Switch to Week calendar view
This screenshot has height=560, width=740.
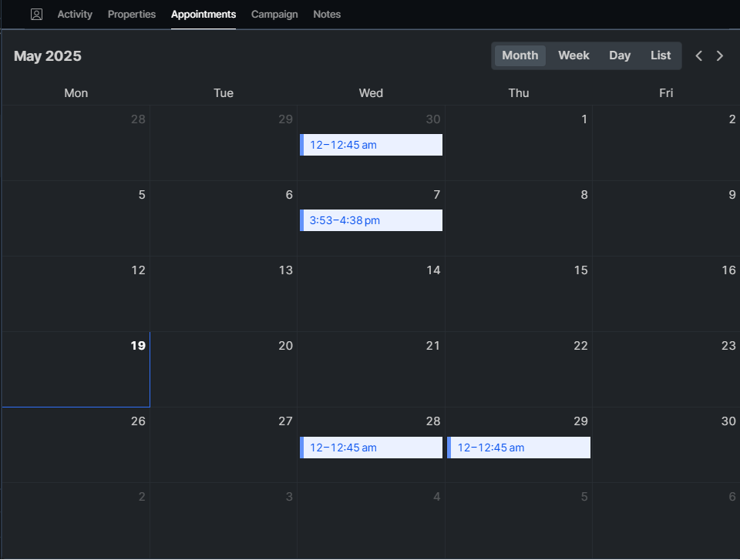[573, 55]
